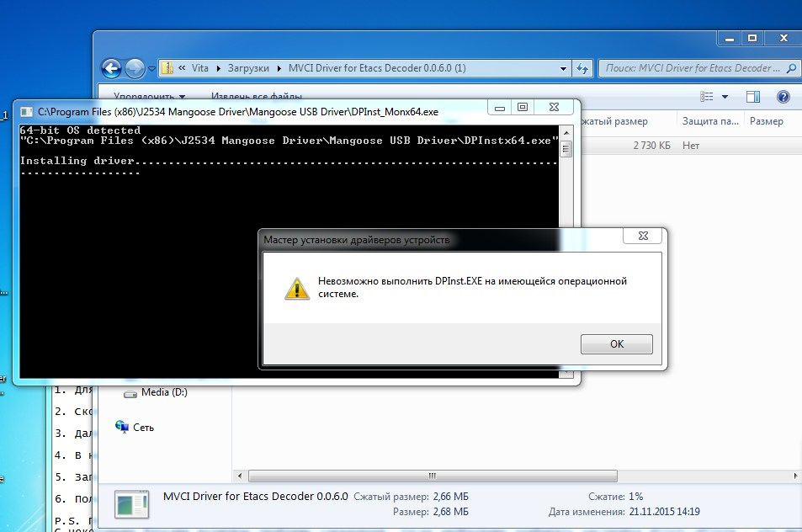This screenshot has height=532, width=802.
Task: Click the change view icon
Action: [707, 97]
